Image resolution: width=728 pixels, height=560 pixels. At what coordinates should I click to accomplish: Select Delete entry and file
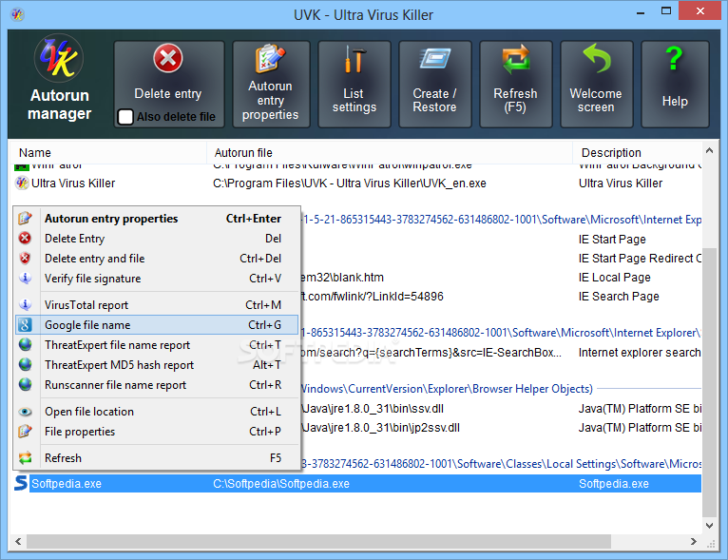(x=158, y=259)
